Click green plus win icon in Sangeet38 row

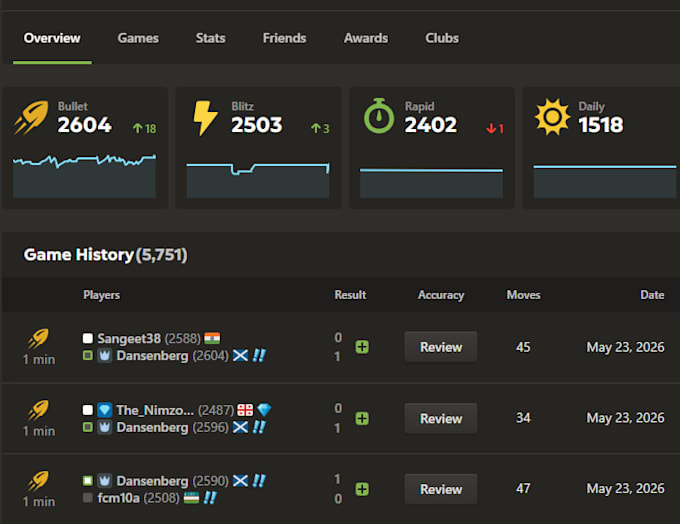pos(362,347)
